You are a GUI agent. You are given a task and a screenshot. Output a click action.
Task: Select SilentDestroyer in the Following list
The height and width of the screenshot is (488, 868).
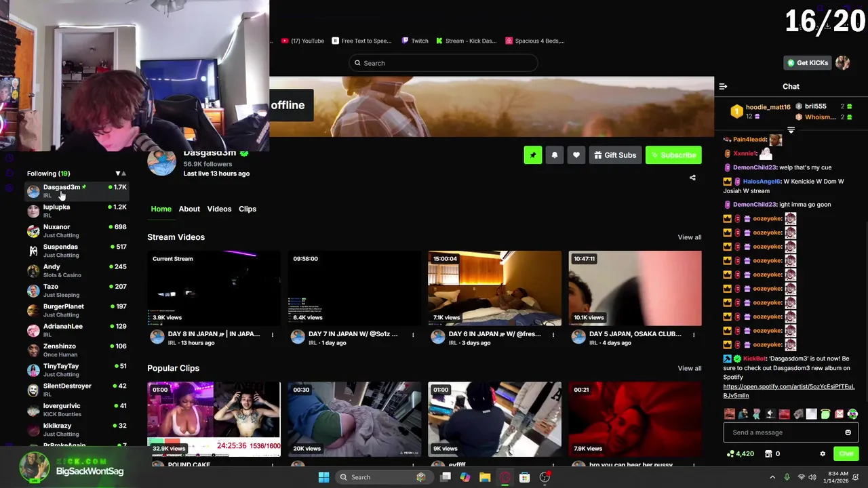point(77,390)
